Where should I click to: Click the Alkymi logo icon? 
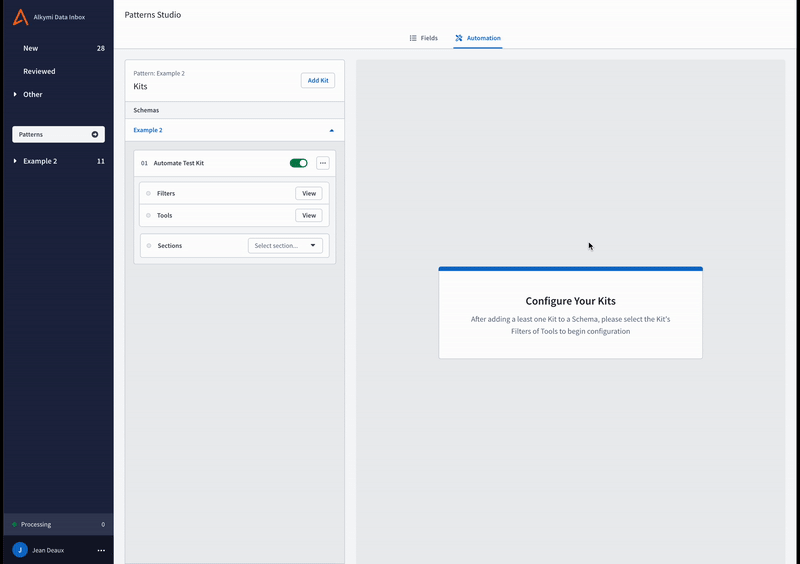pyautogui.click(x=20, y=17)
